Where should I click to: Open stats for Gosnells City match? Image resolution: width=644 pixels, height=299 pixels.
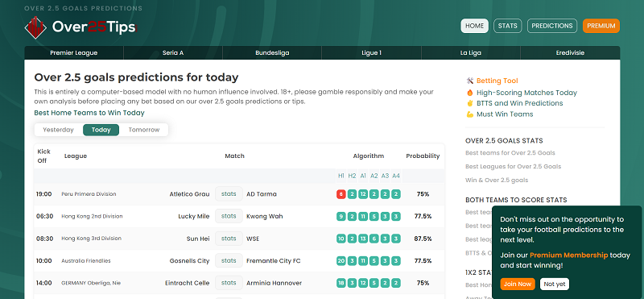tap(229, 261)
